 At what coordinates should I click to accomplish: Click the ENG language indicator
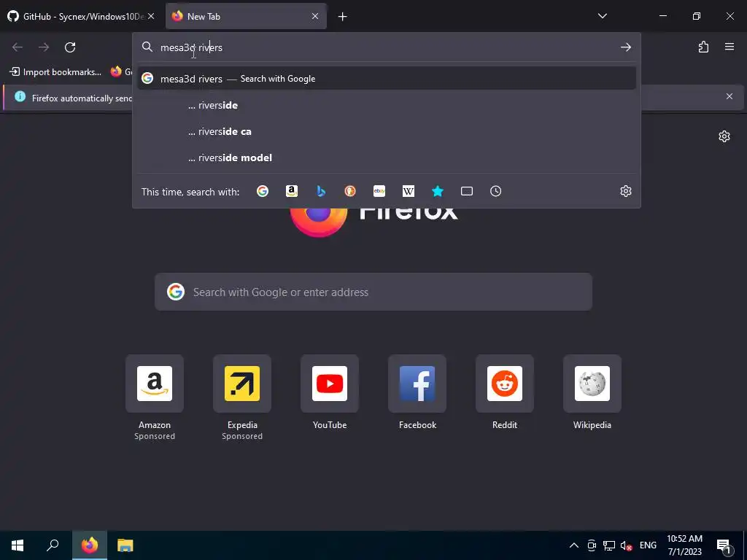click(648, 545)
